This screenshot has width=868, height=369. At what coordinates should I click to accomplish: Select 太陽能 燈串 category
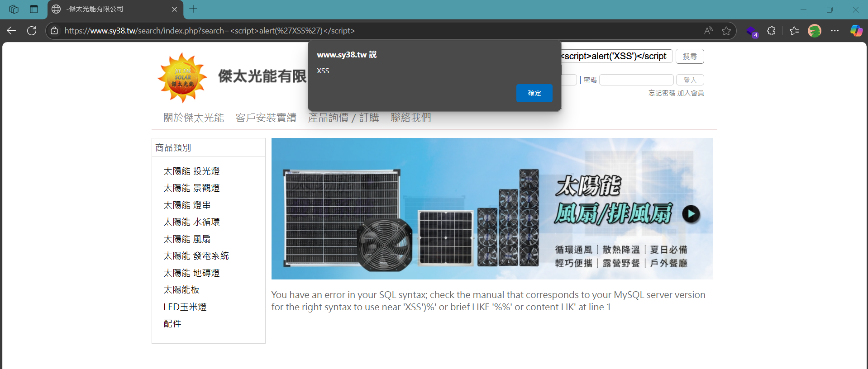click(187, 205)
